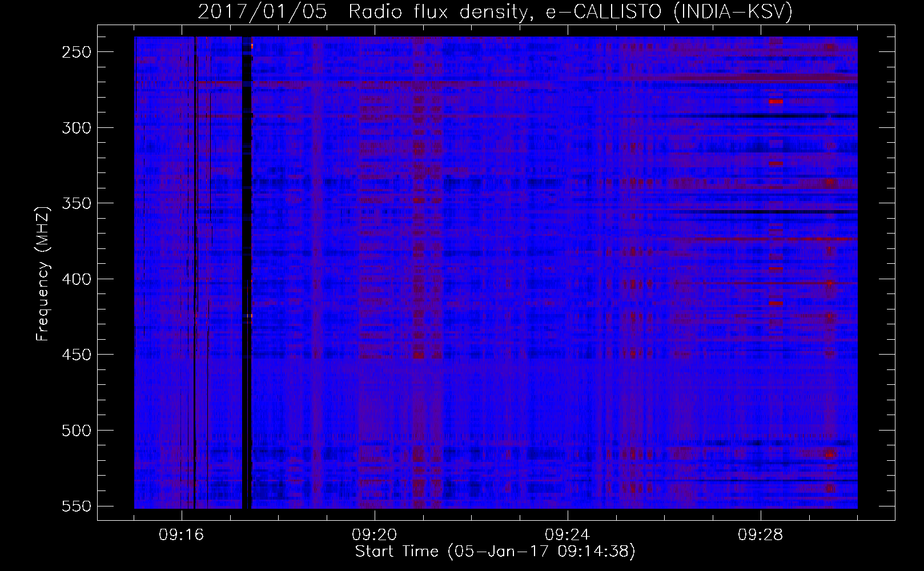Screen dimensions: 924x571
Task: Click the 550 frequency tick label
Action: click(x=76, y=506)
